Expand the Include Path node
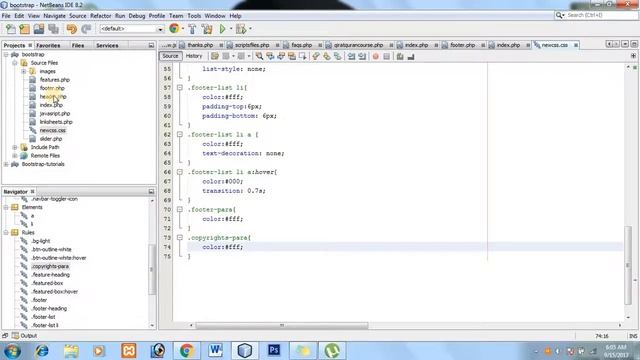This screenshot has height=360, width=640. 15,147
